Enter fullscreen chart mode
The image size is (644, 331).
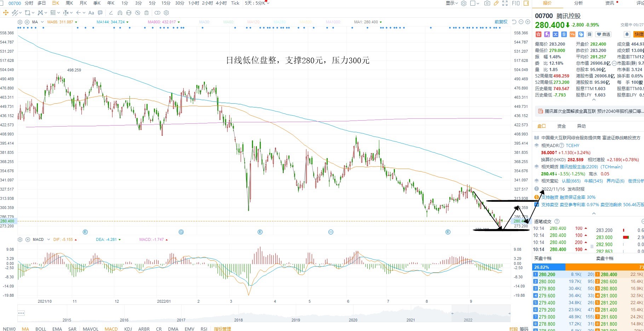click(x=505, y=3)
